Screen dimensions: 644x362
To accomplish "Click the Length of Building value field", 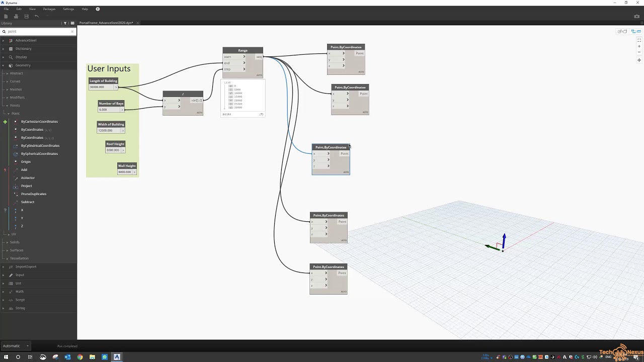I will point(101,87).
